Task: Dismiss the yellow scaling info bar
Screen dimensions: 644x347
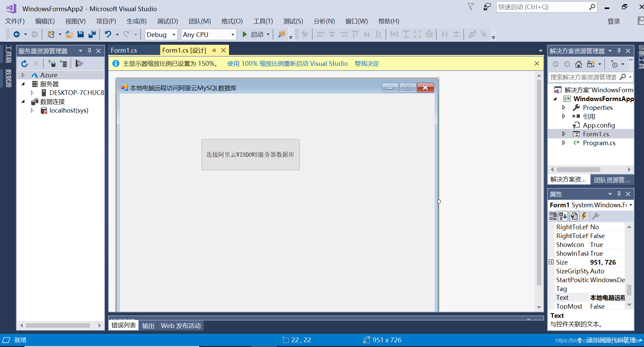Action: 537,63
